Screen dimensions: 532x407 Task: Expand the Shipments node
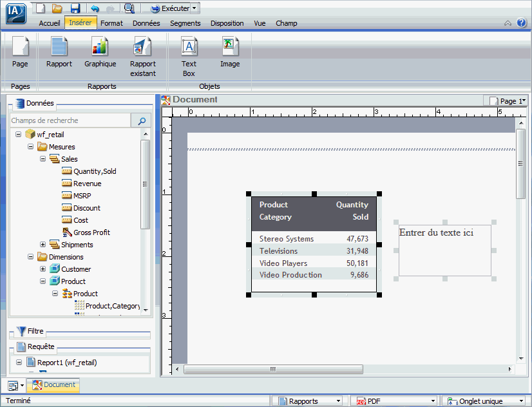point(43,244)
